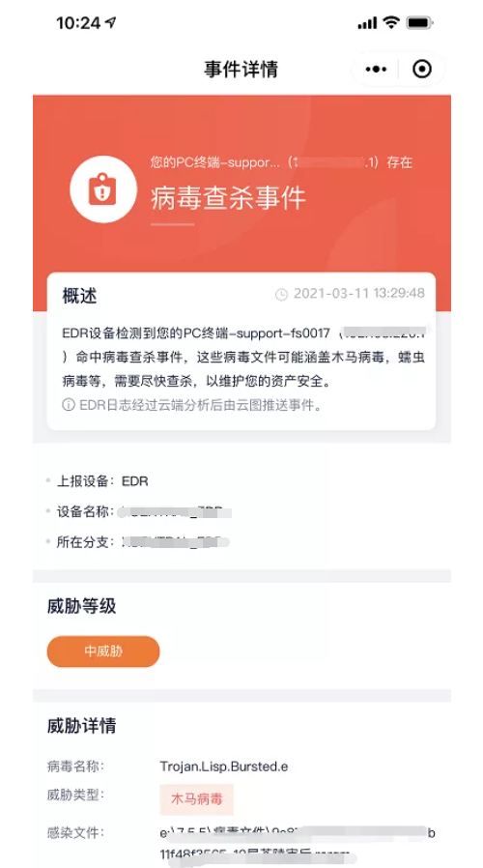Click the 感染文件 infected file path text

(298, 844)
